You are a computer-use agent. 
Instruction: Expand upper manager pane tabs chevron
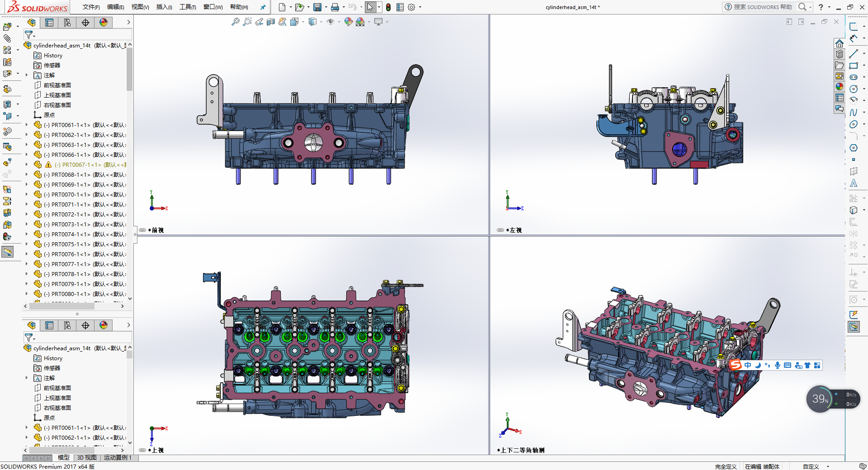[128, 22]
